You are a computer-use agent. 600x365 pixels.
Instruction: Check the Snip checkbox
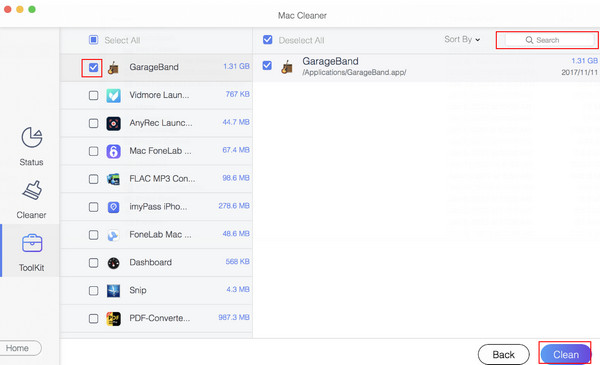tap(93, 291)
